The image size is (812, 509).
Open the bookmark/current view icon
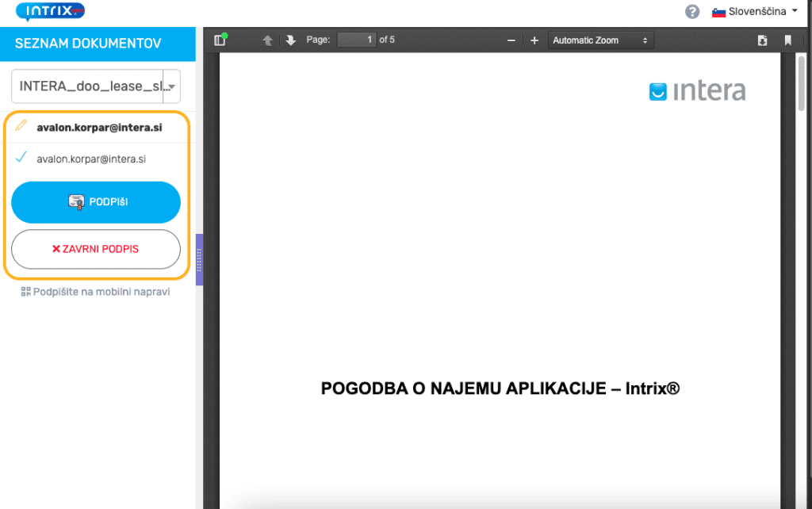787,39
